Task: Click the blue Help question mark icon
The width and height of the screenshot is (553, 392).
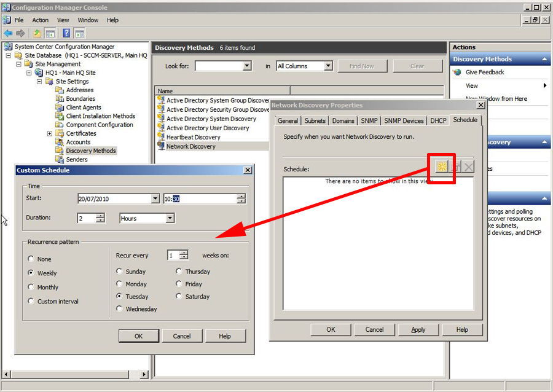Action: click(66, 34)
